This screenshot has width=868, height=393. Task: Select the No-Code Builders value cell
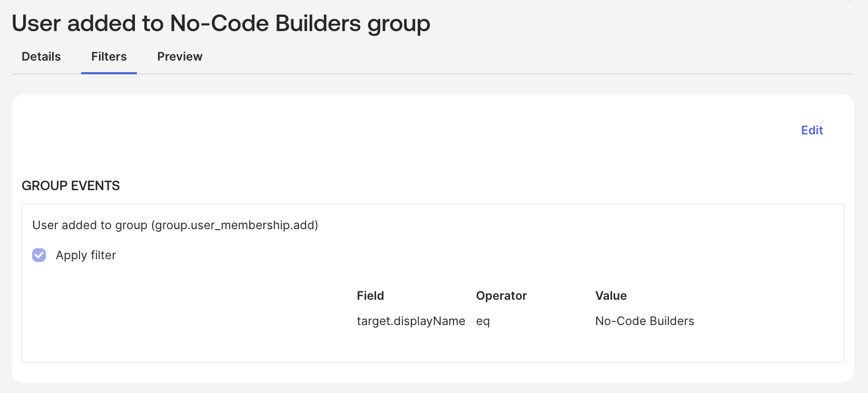click(x=644, y=321)
